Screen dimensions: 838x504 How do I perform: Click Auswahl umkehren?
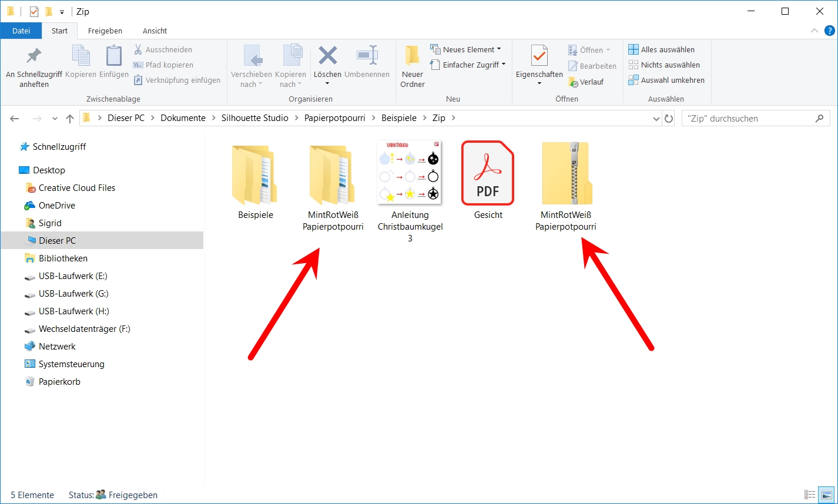click(666, 80)
